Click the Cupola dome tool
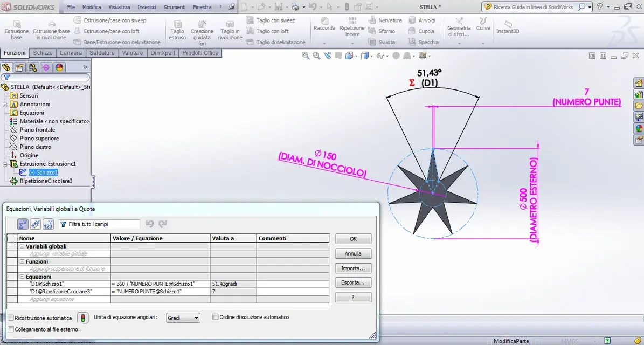The height and width of the screenshot is (345, 644). (x=421, y=31)
